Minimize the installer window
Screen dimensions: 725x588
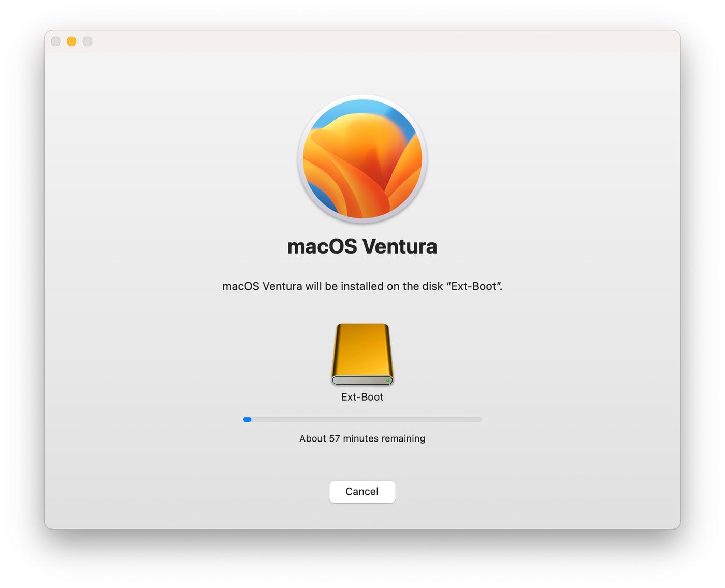tap(71, 41)
